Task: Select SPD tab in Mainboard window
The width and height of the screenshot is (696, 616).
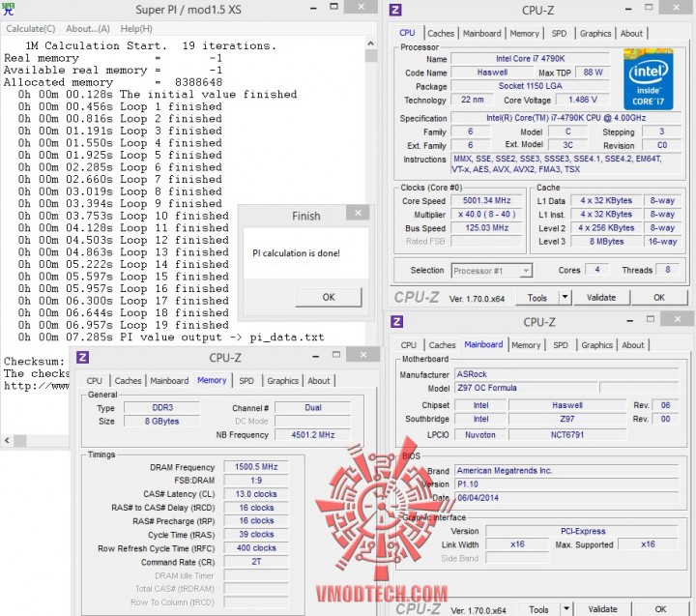Action: pyautogui.click(x=561, y=345)
